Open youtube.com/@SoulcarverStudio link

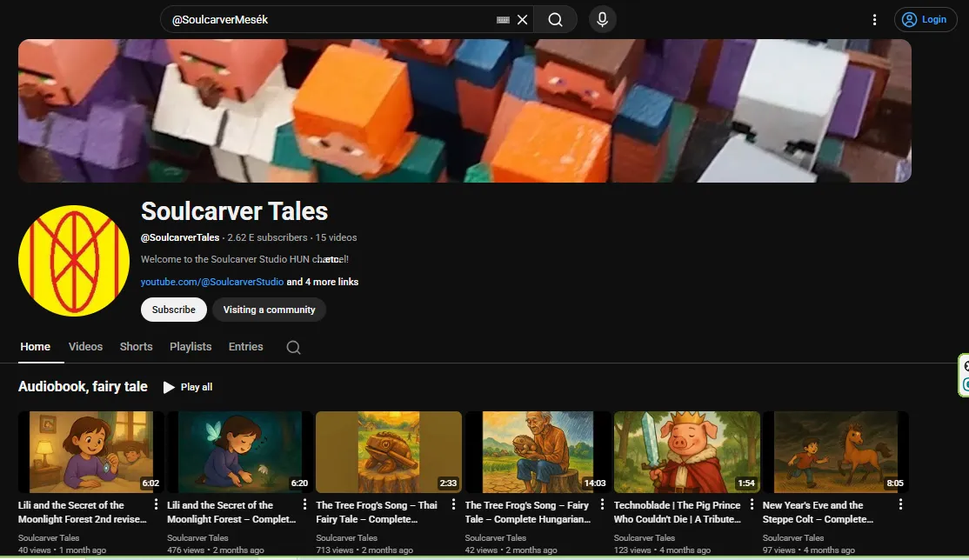coord(211,282)
